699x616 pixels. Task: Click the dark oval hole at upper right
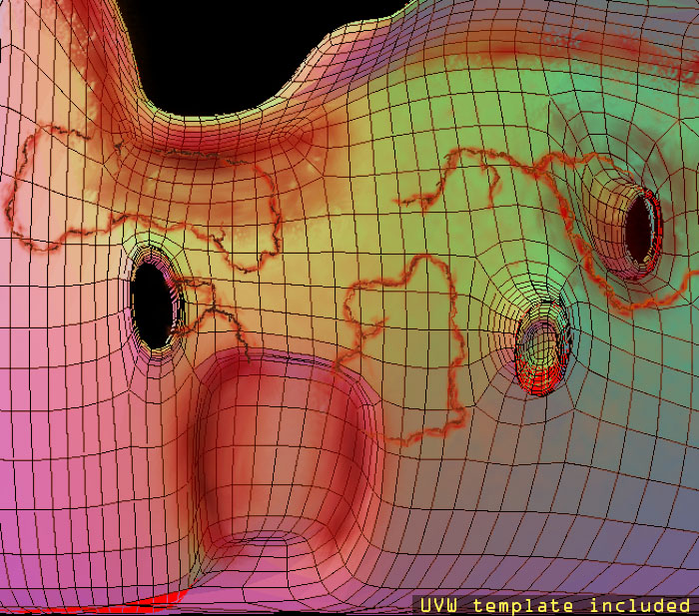coord(639,232)
